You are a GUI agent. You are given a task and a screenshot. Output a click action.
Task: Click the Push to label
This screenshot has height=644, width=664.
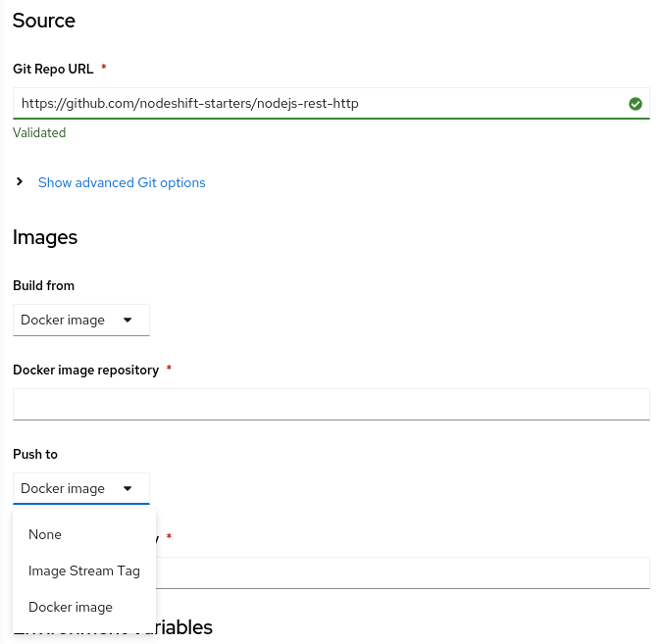(x=35, y=454)
